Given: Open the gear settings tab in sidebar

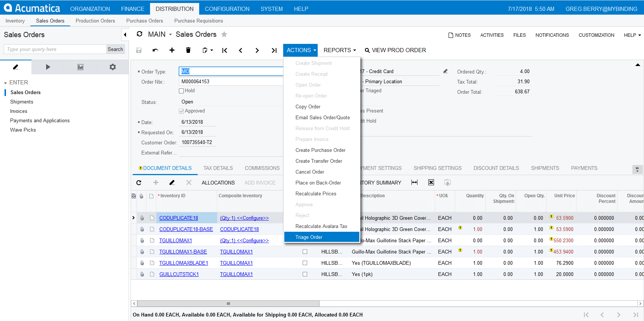Looking at the screenshot, I should (x=113, y=67).
